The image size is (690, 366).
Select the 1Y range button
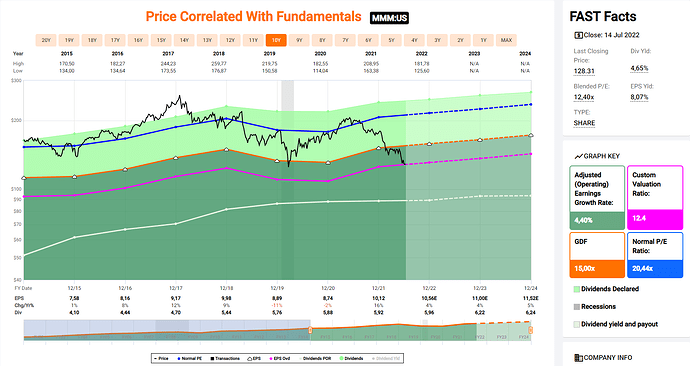click(x=483, y=40)
